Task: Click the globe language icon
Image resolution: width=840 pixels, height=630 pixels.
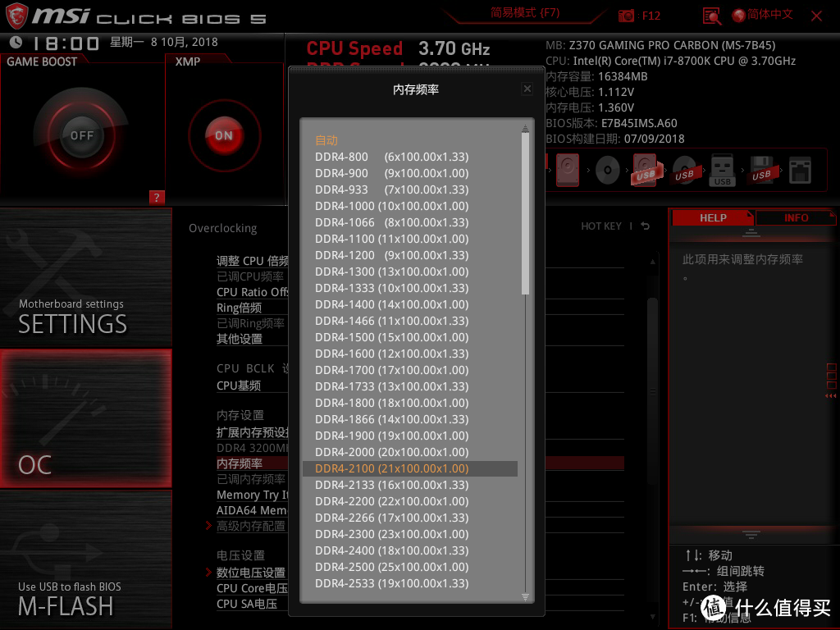Action: pos(739,16)
